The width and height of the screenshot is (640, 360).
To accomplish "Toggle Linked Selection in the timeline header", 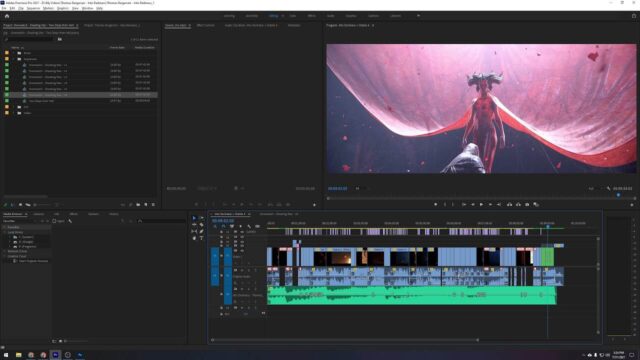I will (232, 226).
